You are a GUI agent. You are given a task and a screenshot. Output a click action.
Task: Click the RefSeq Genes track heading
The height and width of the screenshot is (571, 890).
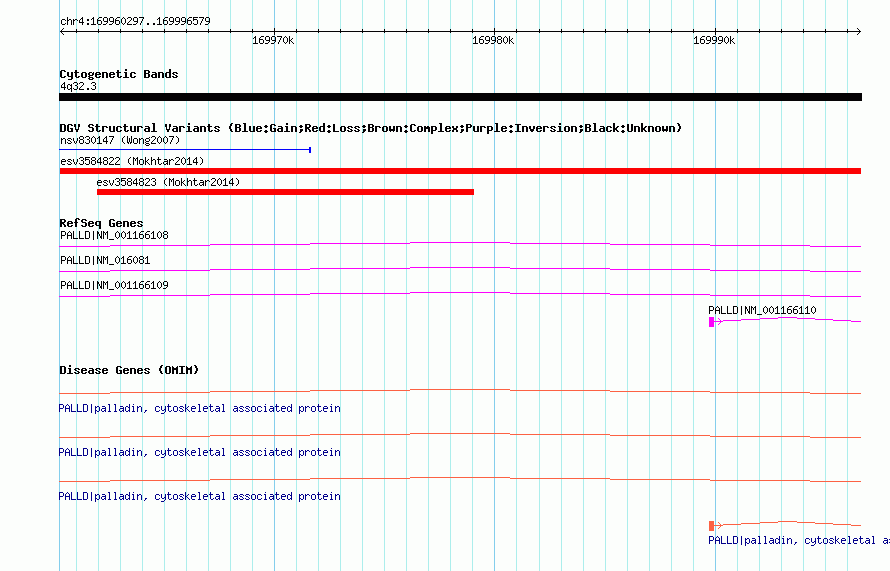coord(101,223)
